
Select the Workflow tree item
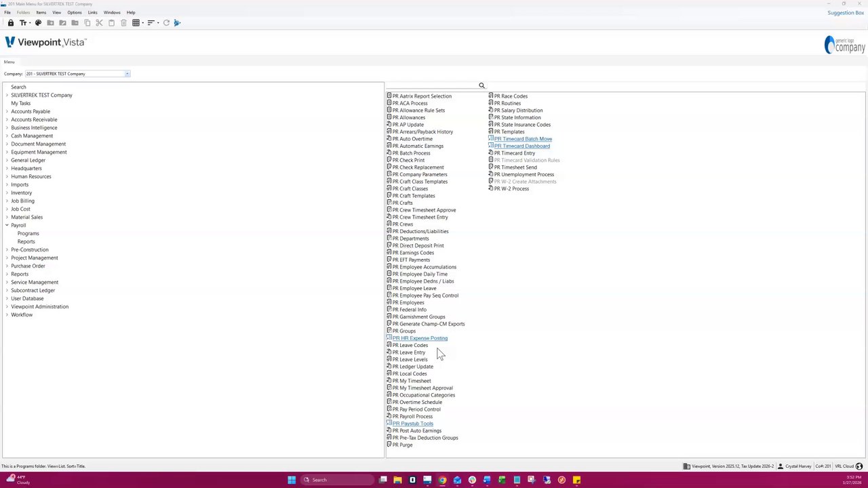tap(22, 314)
